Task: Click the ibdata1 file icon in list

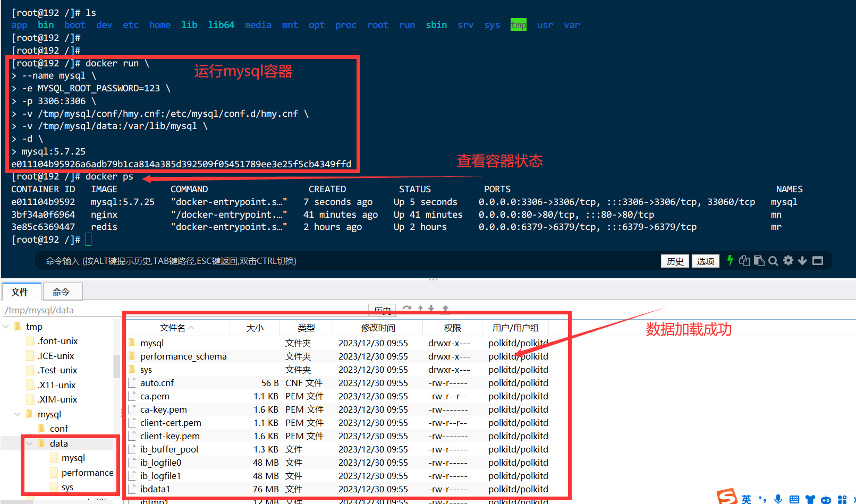Action: click(x=132, y=489)
